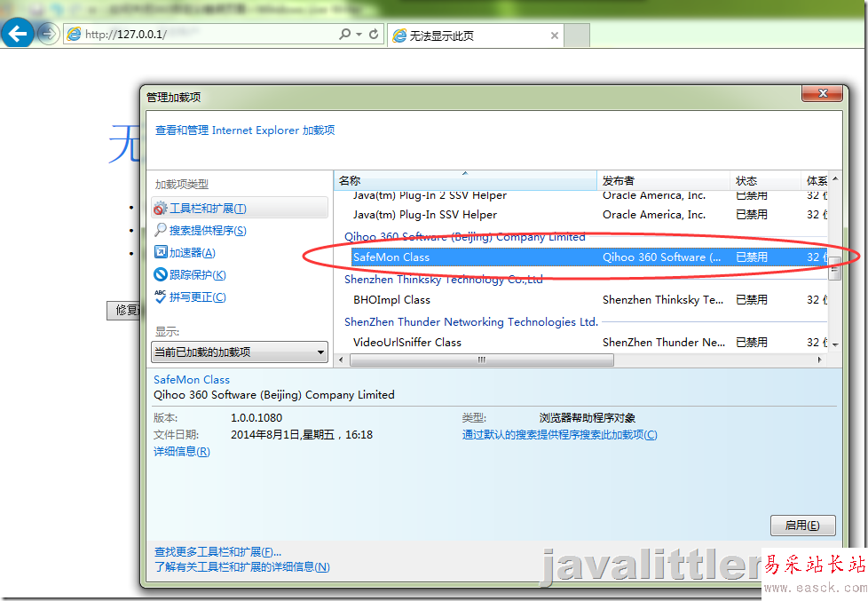This screenshot has width=868, height=601.
Task: Click 通过默认的搜索提供程序搜索此加载项 link
Action: point(560,435)
